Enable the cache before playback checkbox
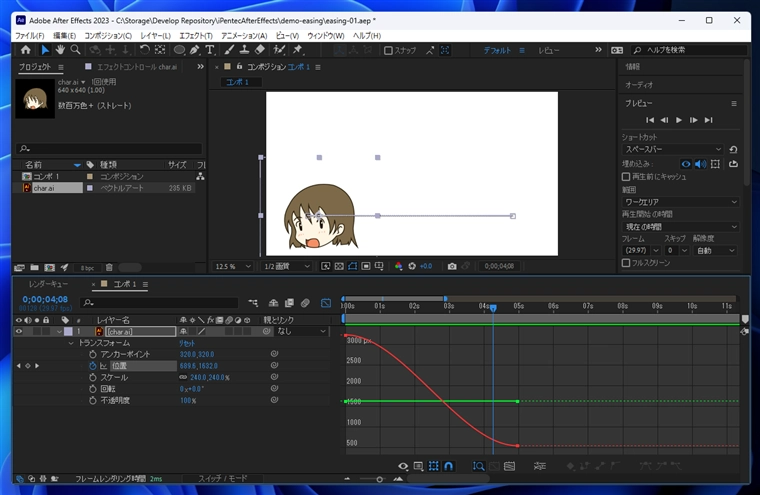Viewport: 760px width, 495px height. click(626, 176)
